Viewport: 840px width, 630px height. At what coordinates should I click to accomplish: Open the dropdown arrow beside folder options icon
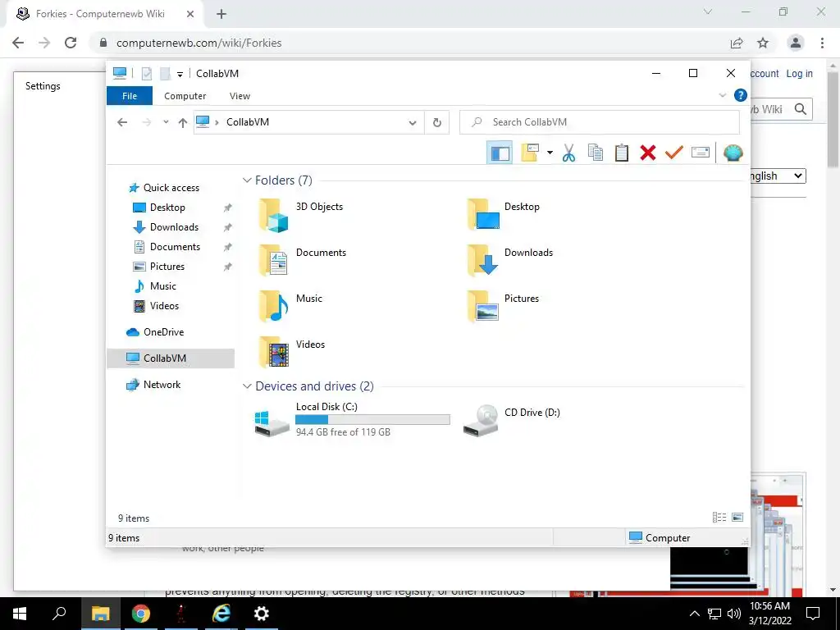pos(550,153)
